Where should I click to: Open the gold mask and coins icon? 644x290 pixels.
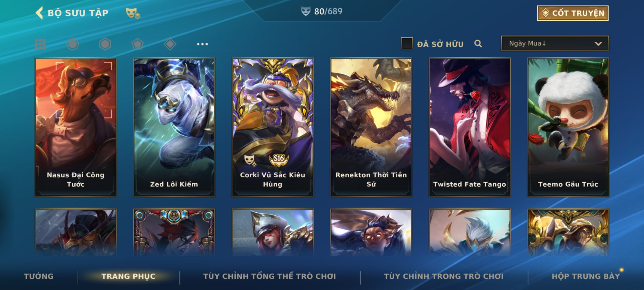point(133,13)
